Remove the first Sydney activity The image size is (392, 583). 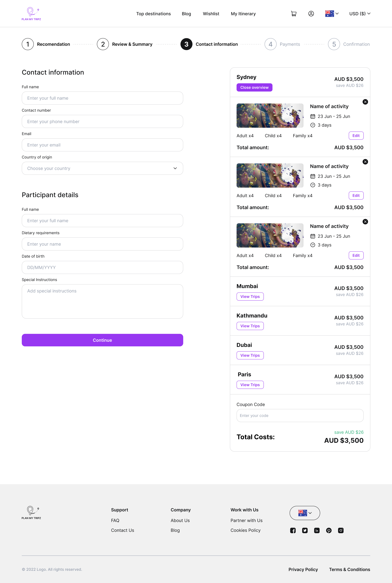click(365, 102)
